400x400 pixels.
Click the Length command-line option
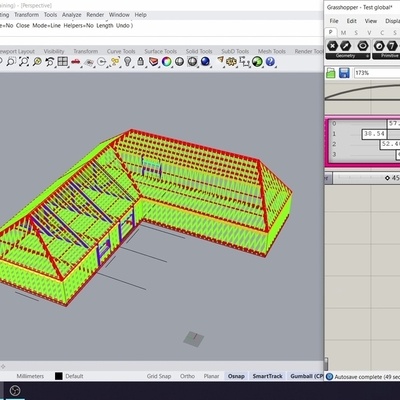coord(105,25)
